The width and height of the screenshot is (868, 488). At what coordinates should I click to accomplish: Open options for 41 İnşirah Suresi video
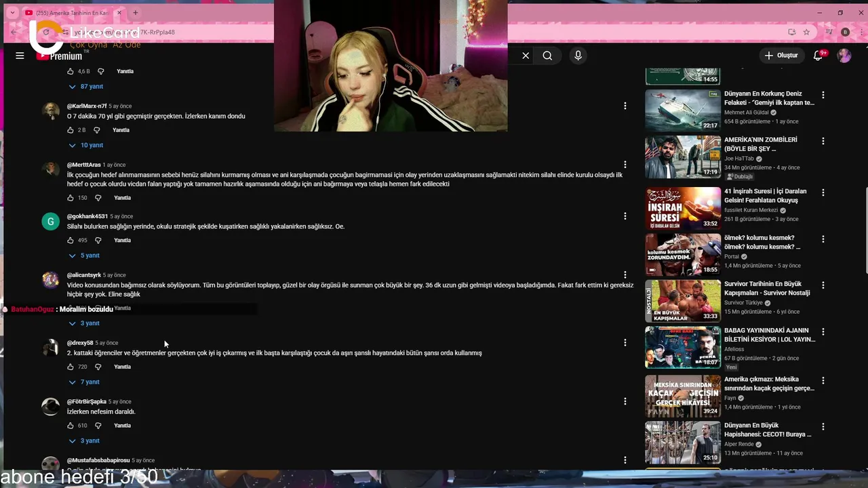tap(823, 192)
